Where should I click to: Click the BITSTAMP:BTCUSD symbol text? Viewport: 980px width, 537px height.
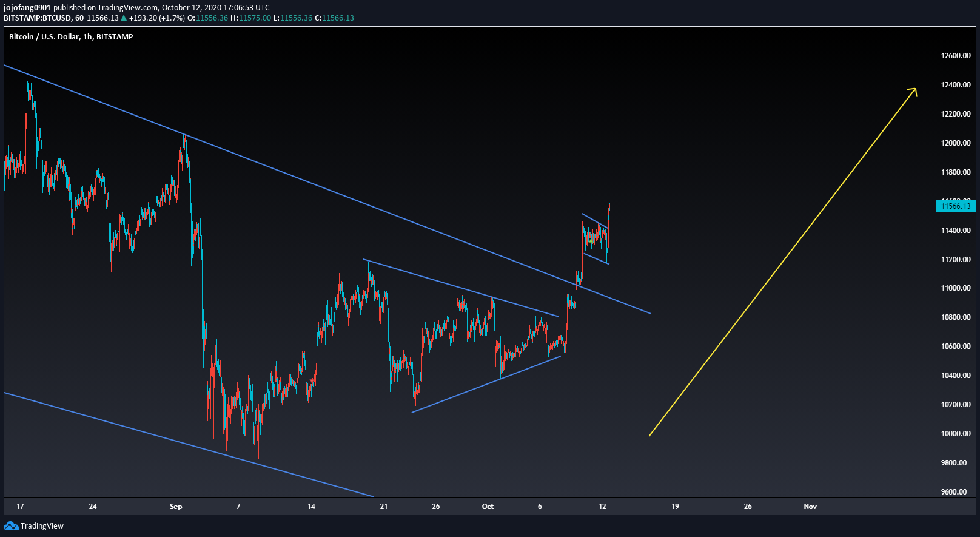(38, 18)
